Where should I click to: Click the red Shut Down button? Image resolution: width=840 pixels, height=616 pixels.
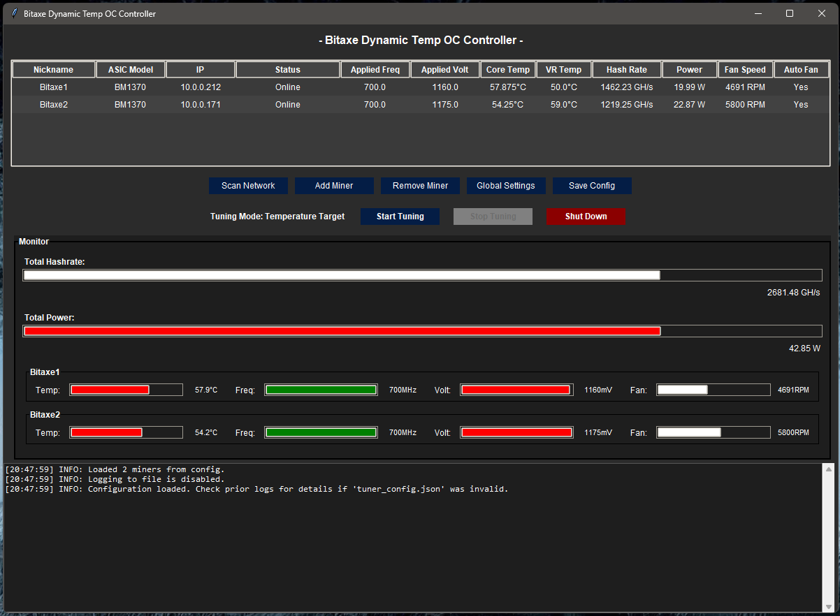[586, 217]
